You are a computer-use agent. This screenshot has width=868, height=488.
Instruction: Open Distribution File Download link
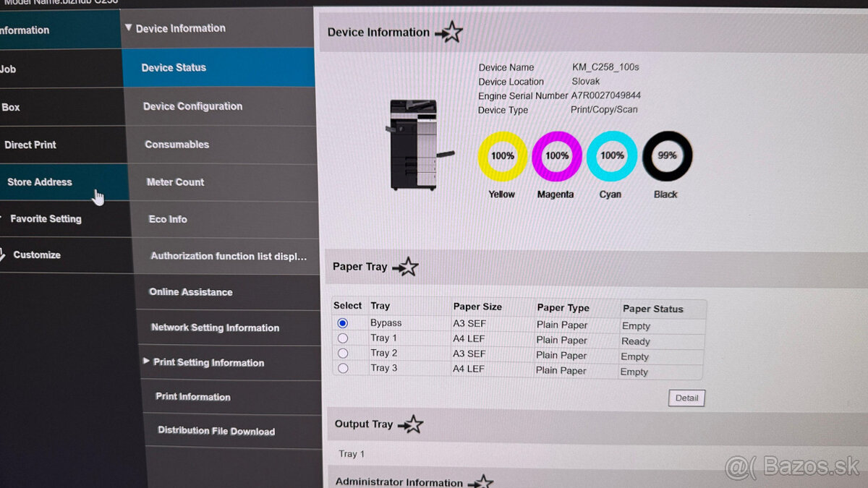216,432
